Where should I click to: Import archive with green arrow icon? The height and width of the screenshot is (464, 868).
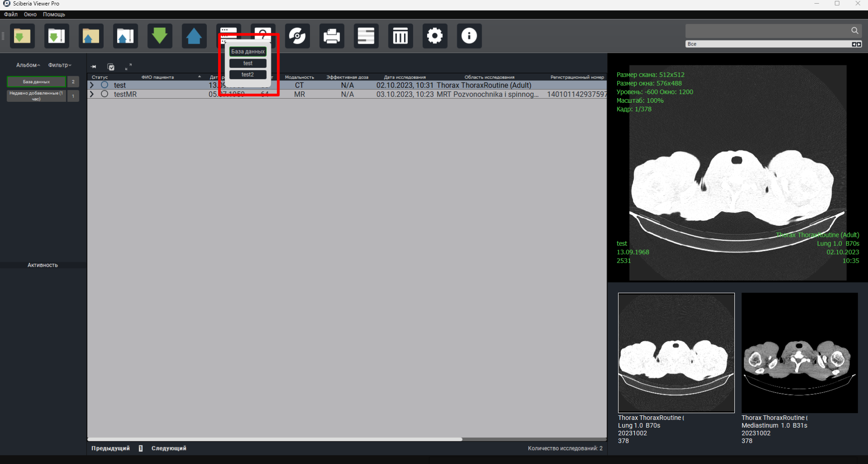coord(56,36)
